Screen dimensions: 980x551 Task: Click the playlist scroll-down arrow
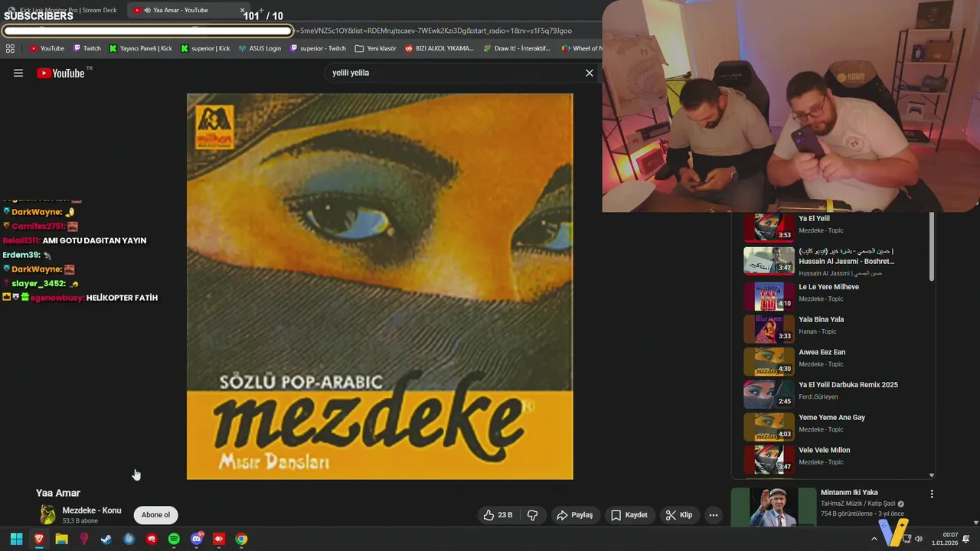(932, 475)
